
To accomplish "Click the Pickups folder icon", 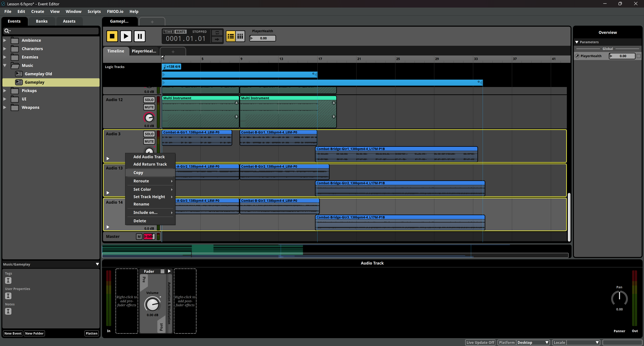I will pyautogui.click(x=15, y=91).
